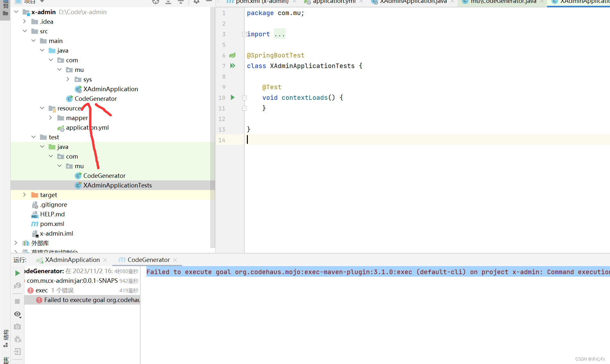The width and height of the screenshot is (610, 364).
Task: Select the CodeGenerator run tab
Action: click(x=148, y=260)
